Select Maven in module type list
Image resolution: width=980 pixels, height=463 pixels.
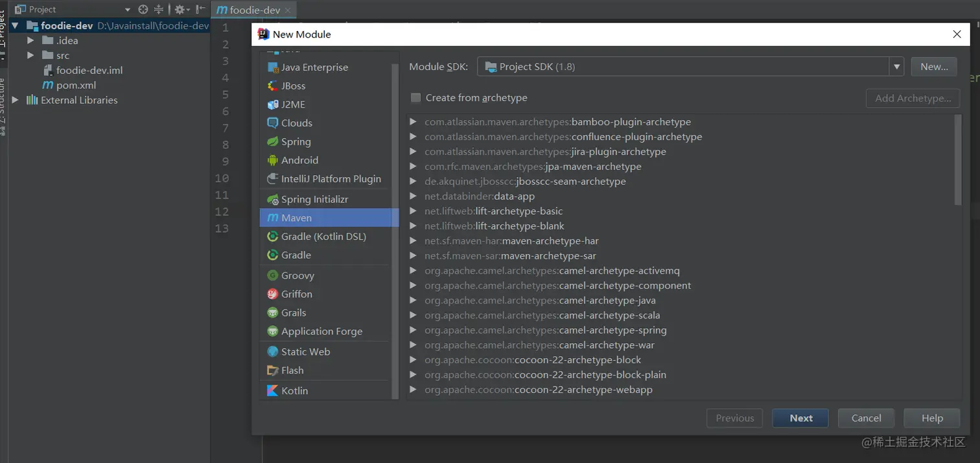pos(329,218)
